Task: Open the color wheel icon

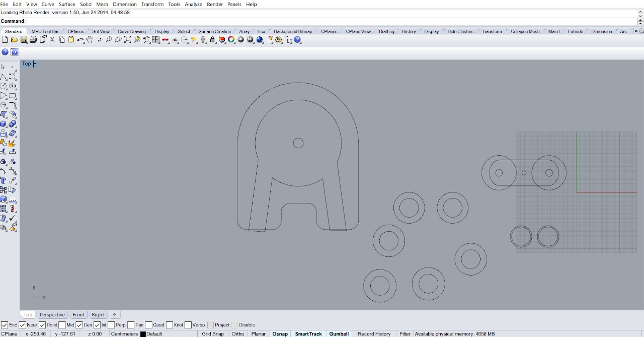Action: [x=231, y=40]
